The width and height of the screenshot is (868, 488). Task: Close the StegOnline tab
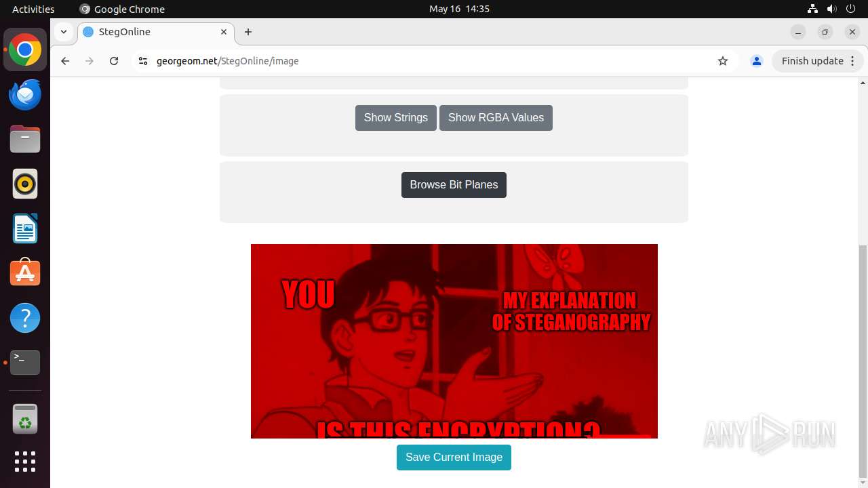pyautogui.click(x=224, y=32)
